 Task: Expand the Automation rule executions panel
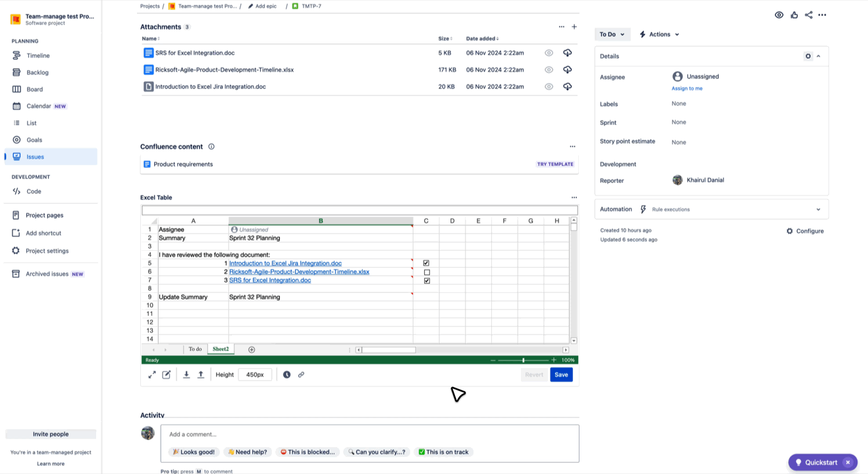819,209
